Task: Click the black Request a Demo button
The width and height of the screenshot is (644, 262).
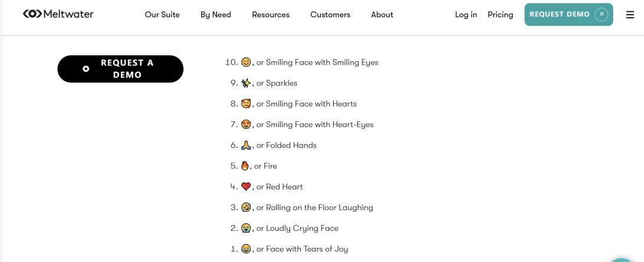Action: click(120, 69)
